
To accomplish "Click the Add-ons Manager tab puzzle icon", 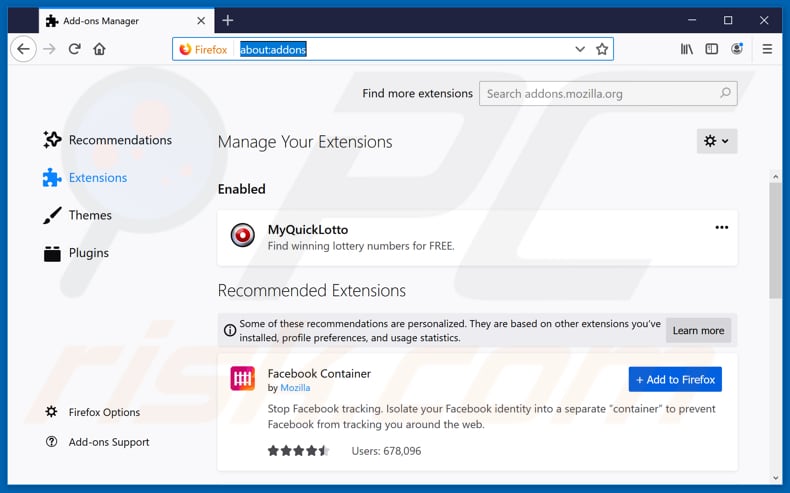I will (52, 21).
